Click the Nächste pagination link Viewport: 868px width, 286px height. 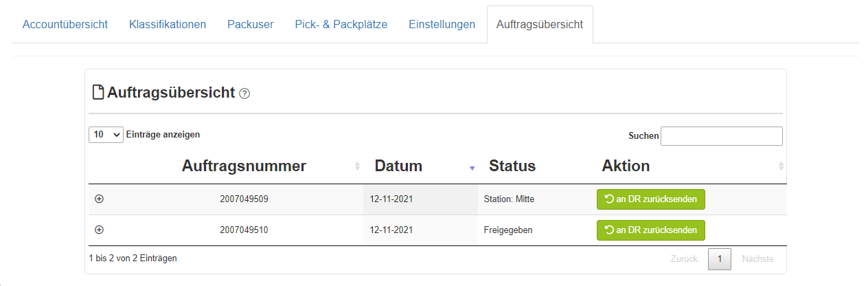click(x=758, y=259)
